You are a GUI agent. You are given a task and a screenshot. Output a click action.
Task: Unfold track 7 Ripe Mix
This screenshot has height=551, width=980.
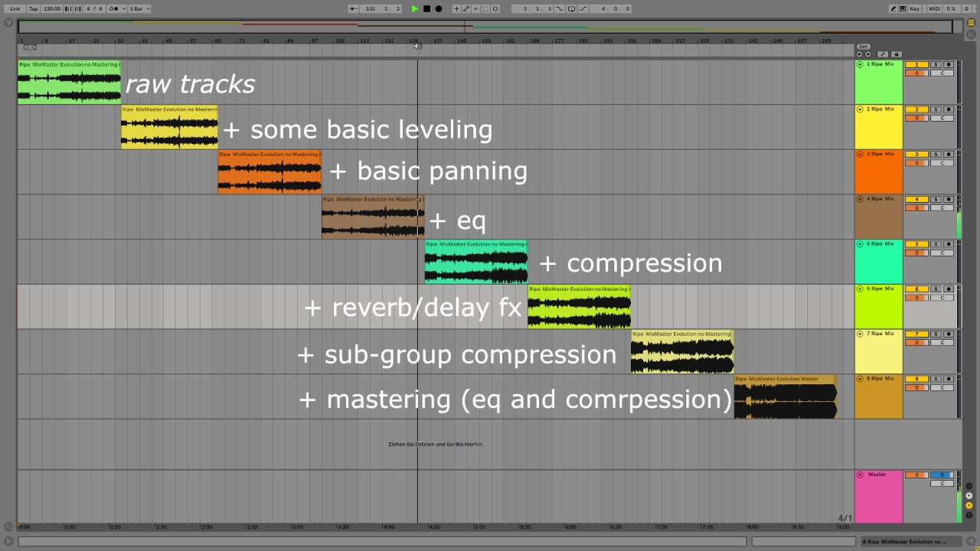[x=860, y=334]
